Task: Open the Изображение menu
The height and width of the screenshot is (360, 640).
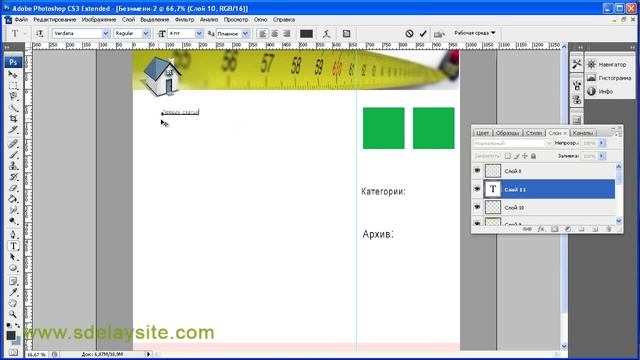Action: (x=99, y=20)
